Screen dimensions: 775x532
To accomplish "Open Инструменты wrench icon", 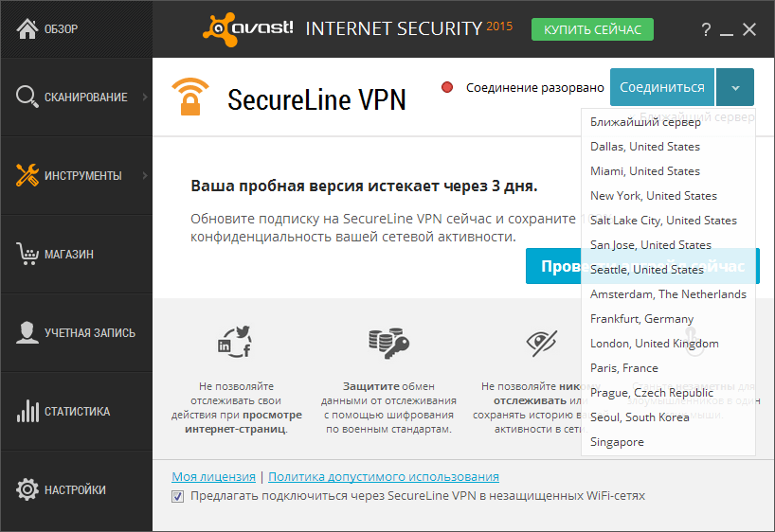I will tap(27, 175).
